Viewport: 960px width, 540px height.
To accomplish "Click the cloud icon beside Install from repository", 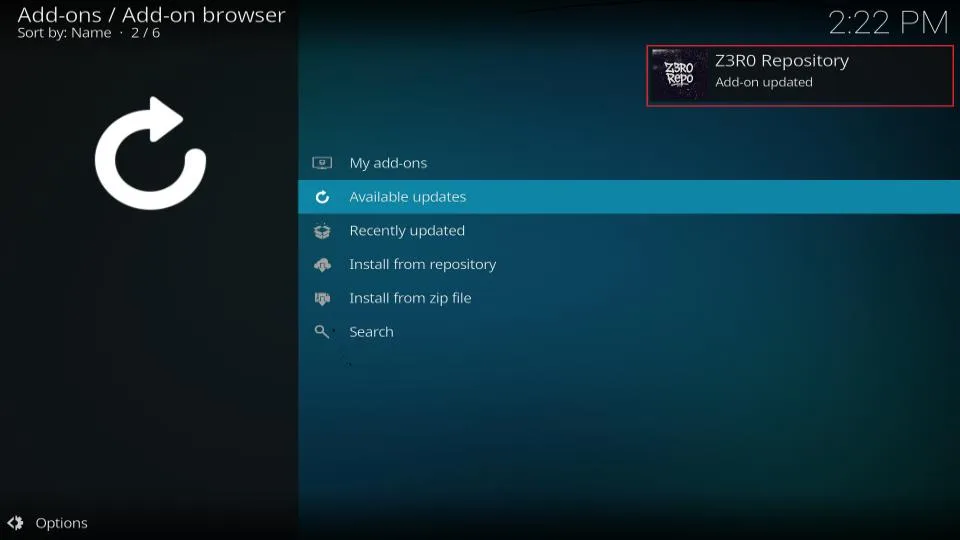I will 322,264.
